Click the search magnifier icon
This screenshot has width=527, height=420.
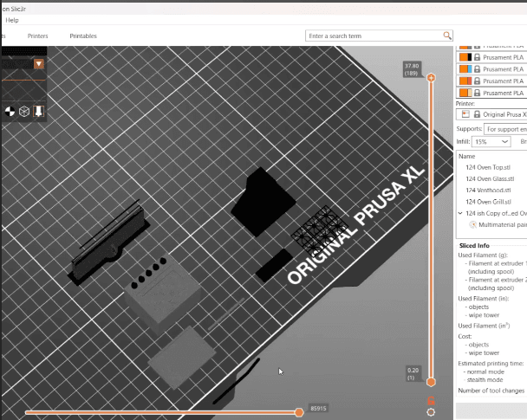click(x=447, y=36)
